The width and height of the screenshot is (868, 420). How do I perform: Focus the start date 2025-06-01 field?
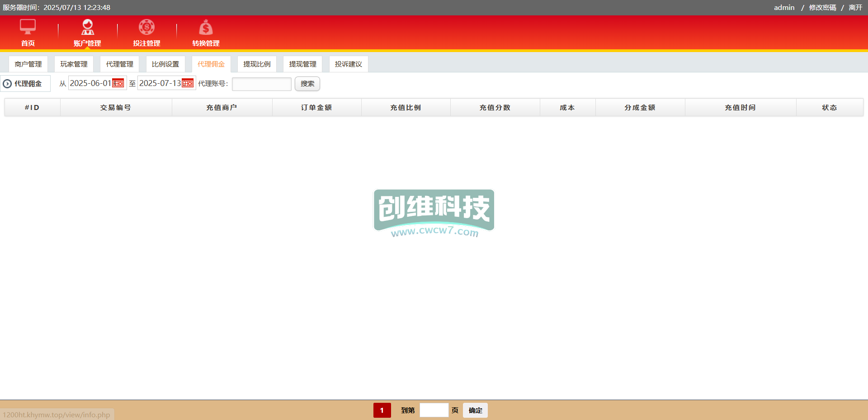pos(98,83)
